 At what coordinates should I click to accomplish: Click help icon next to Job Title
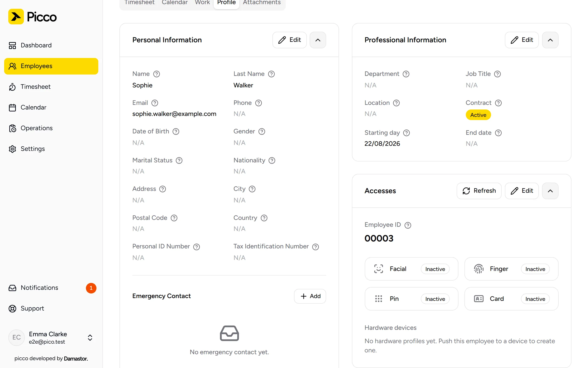[x=497, y=74]
